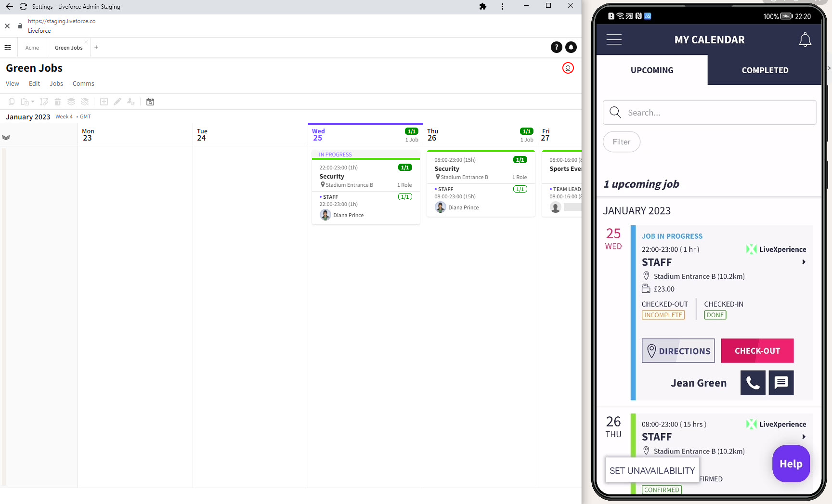This screenshot has width=832, height=504.
Task: Open the browser three-dot menu
Action: [x=502, y=7]
